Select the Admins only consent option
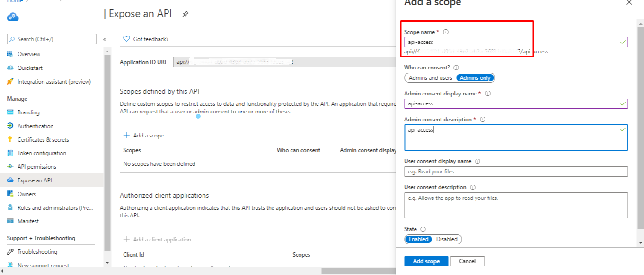This screenshot has width=644, height=275. pos(476,78)
